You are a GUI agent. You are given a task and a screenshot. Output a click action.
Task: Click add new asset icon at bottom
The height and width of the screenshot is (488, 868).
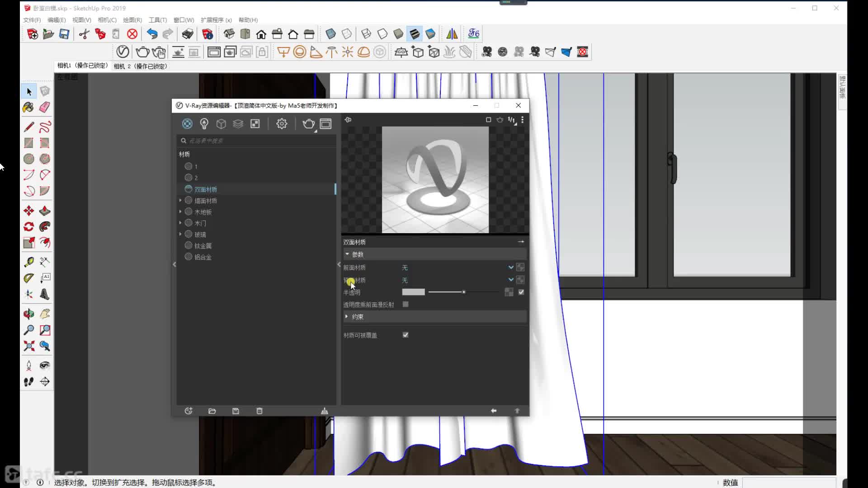[x=189, y=411]
